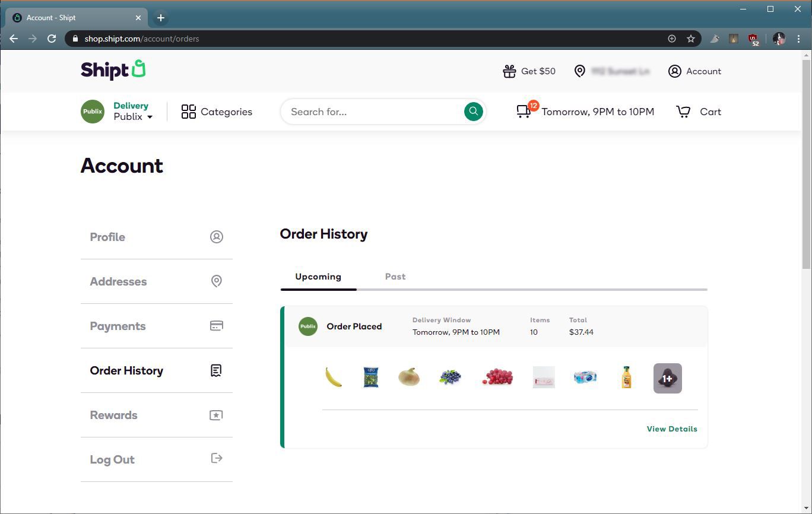812x514 pixels.
Task: Click the Payments card icon
Action: (x=217, y=326)
